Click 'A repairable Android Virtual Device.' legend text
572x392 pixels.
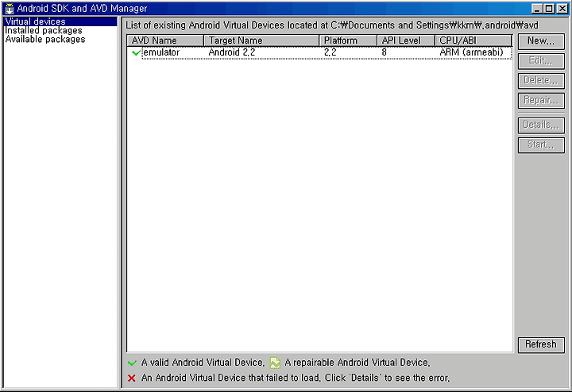(x=357, y=363)
